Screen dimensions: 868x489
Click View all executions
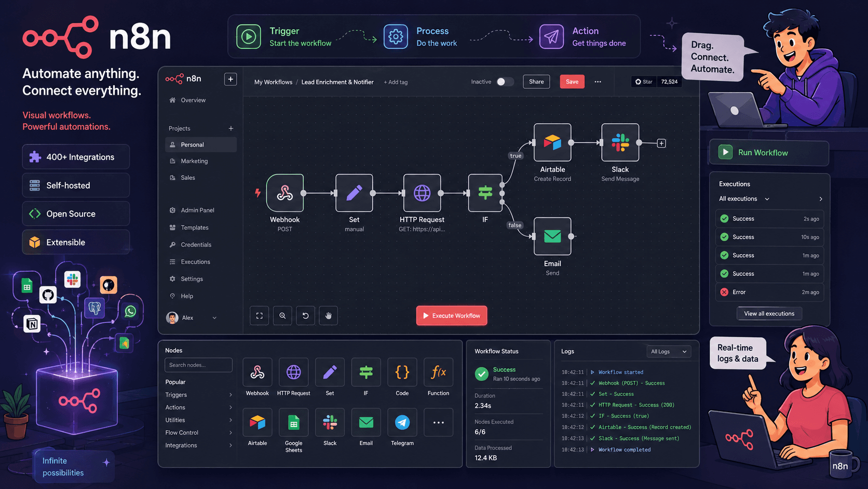(769, 313)
